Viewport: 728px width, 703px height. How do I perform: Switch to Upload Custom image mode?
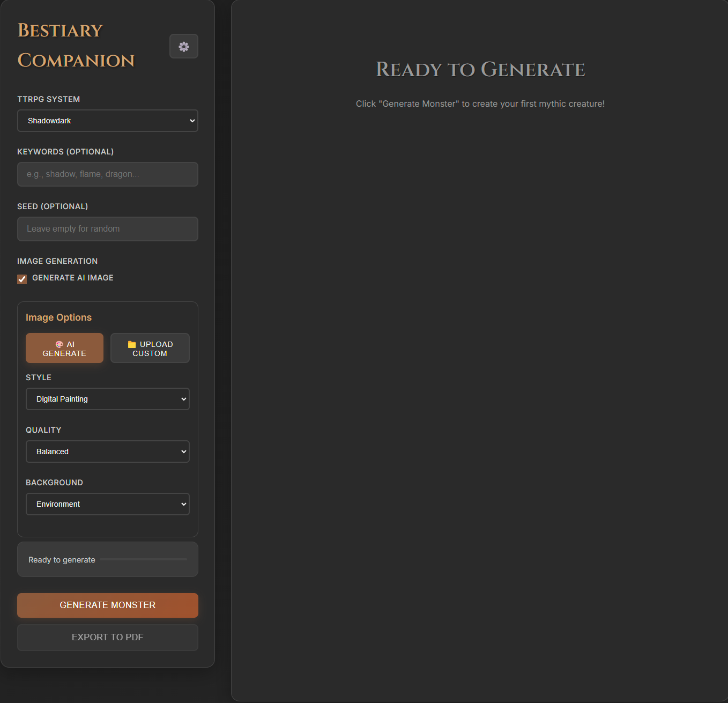(150, 347)
